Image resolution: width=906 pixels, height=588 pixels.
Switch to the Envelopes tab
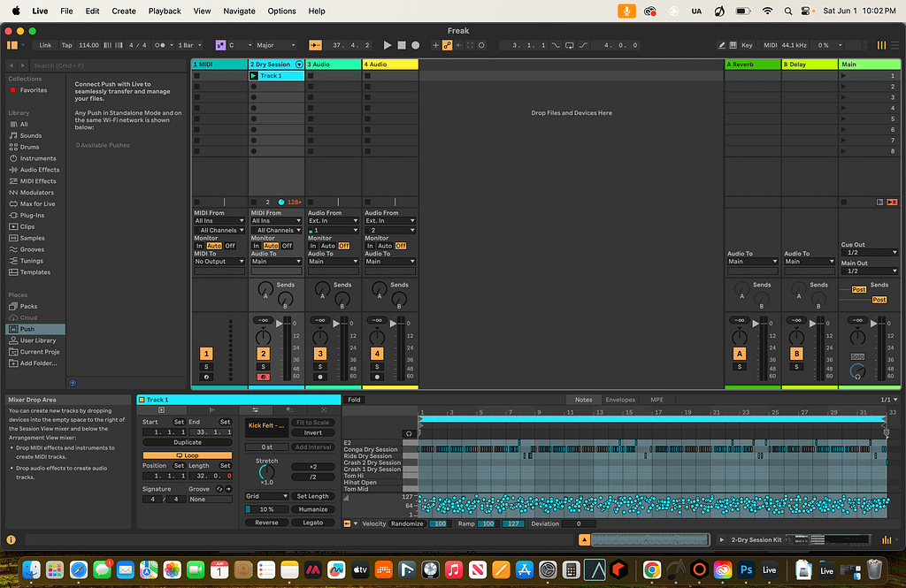[x=620, y=400]
